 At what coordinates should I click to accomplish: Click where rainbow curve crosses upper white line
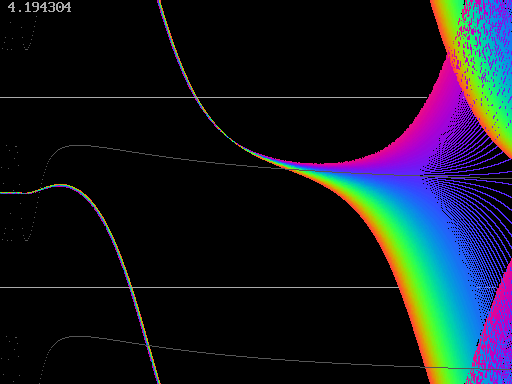[196, 97]
